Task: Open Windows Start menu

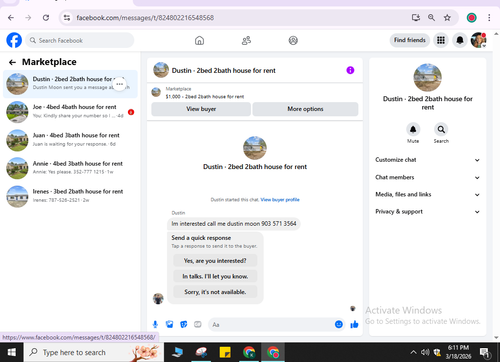Action: coord(12,352)
